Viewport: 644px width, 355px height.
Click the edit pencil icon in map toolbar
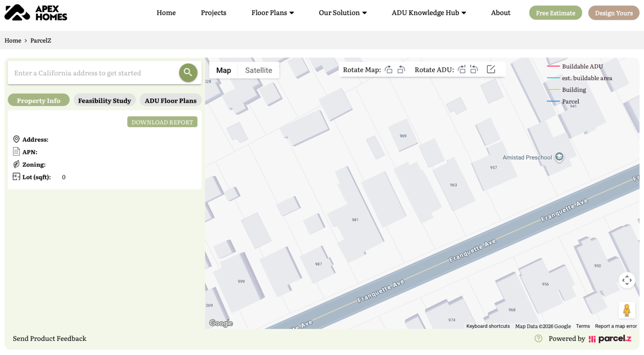[491, 69]
